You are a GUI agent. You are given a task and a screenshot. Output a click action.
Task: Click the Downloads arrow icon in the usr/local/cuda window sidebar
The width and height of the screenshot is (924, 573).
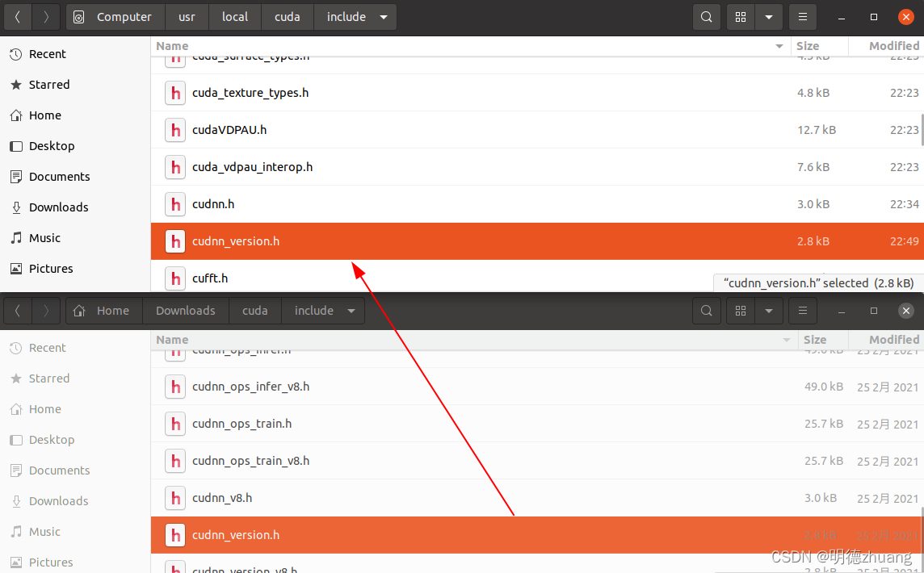click(16, 207)
